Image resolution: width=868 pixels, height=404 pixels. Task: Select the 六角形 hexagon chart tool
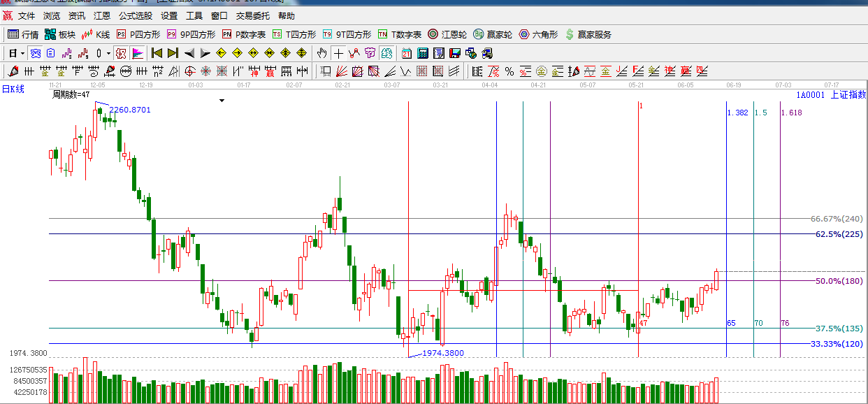pyautogui.click(x=538, y=34)
